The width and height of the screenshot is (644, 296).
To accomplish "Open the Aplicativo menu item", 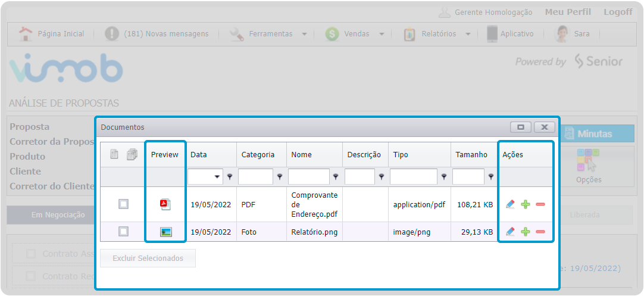I will click(x=517, y=34).
